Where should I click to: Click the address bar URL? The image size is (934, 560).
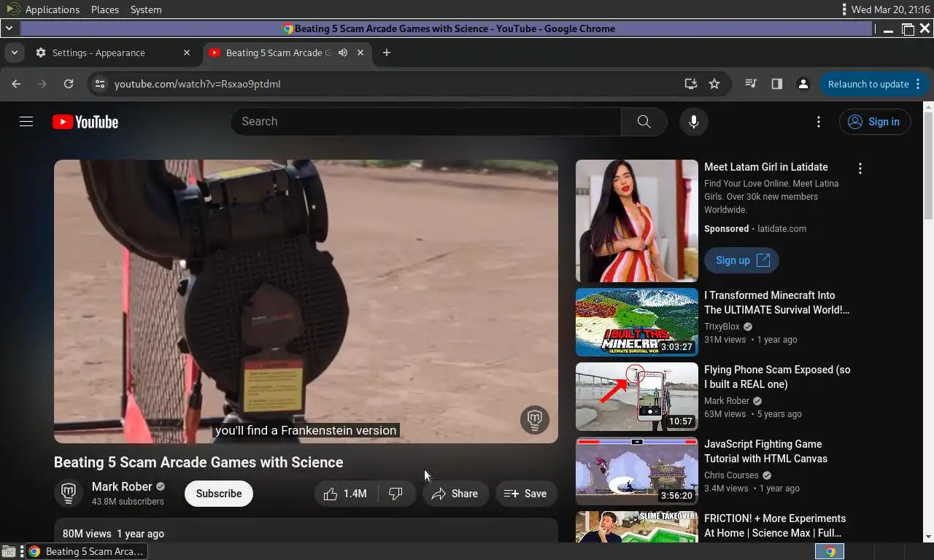pyautogui.click(x=197, y=84)
